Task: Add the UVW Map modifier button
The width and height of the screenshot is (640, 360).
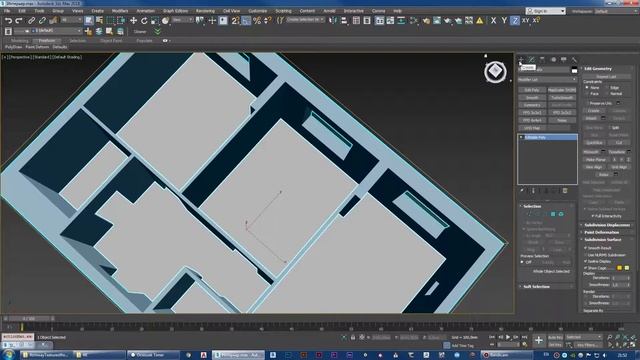Action: point(532,128)
